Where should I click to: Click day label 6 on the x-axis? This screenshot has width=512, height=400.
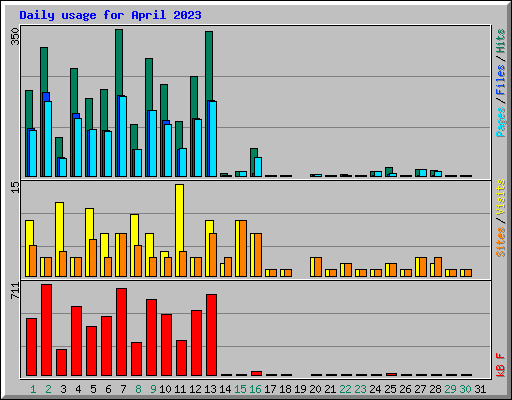click(x=108, y=389)
